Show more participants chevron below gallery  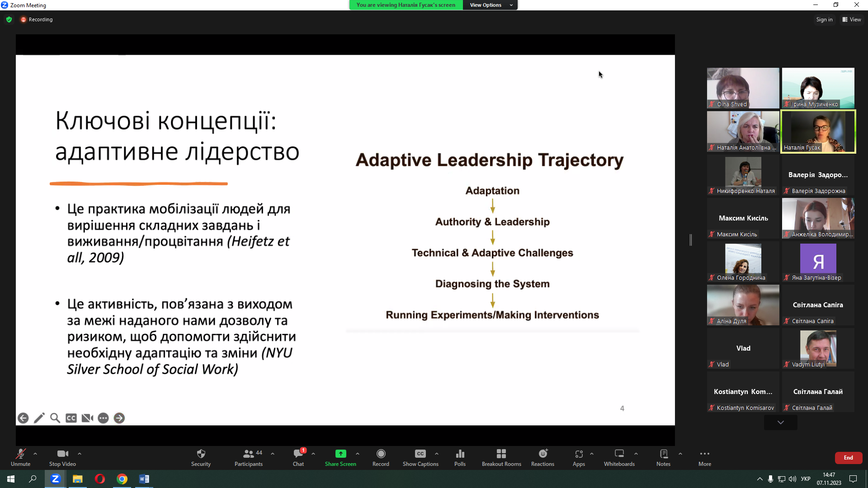(780, 422)
